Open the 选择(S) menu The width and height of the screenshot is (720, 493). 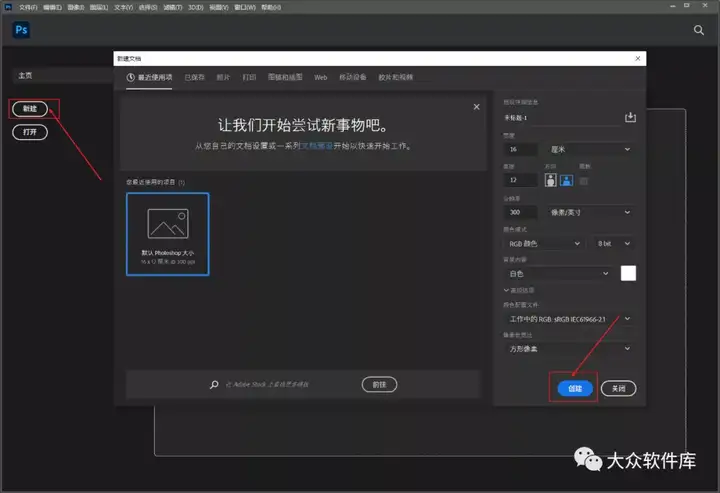coord(148,7)
